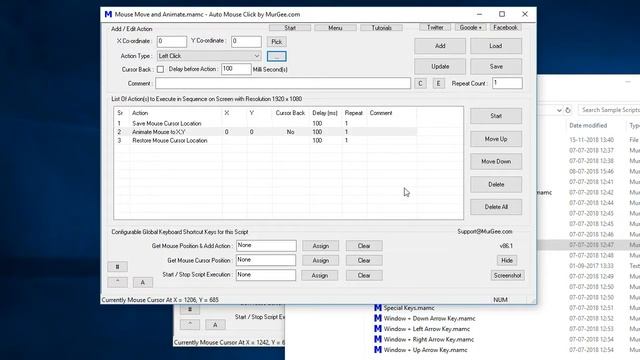
Task: Select the Animate Mouse to X,Y row
Action: pyautogui.click(x=265, y=132)
